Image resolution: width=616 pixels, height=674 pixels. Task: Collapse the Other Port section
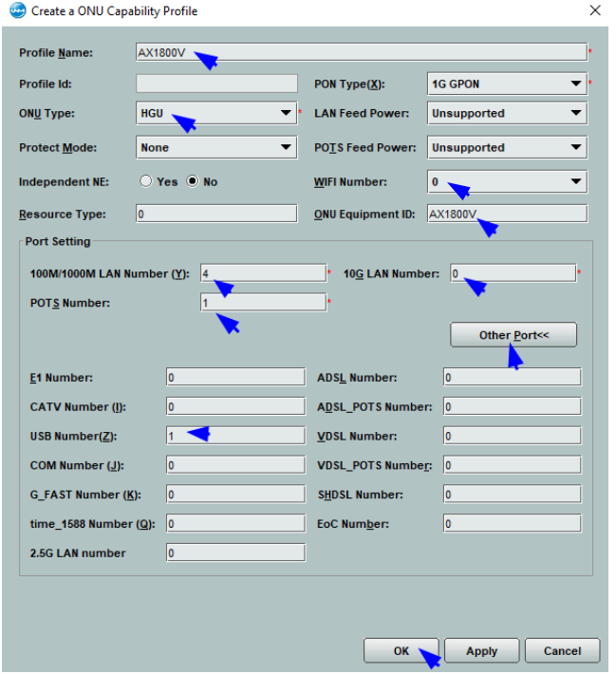pyautogui.click(x=513, y=334)
